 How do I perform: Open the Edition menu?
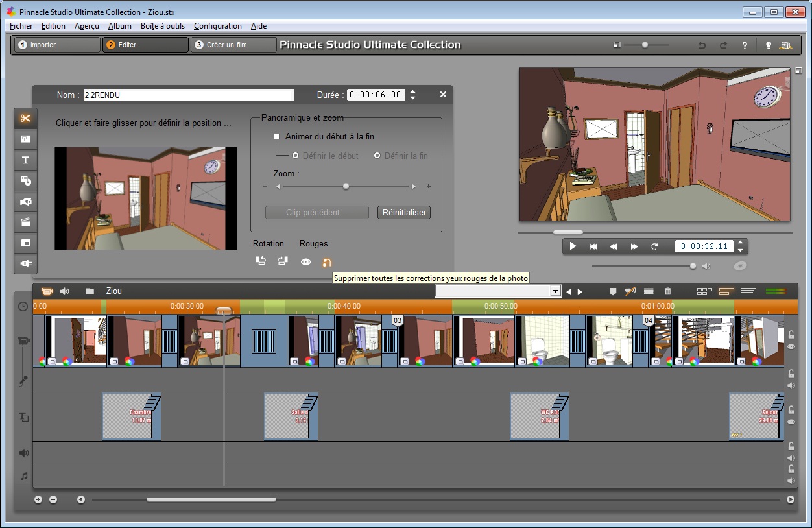point(53,26)
